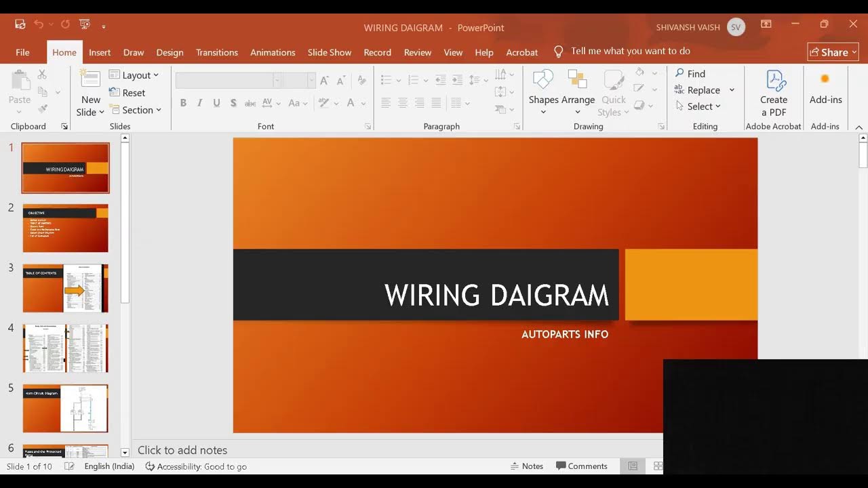Click the Save icon in title bar

(20, 24)
